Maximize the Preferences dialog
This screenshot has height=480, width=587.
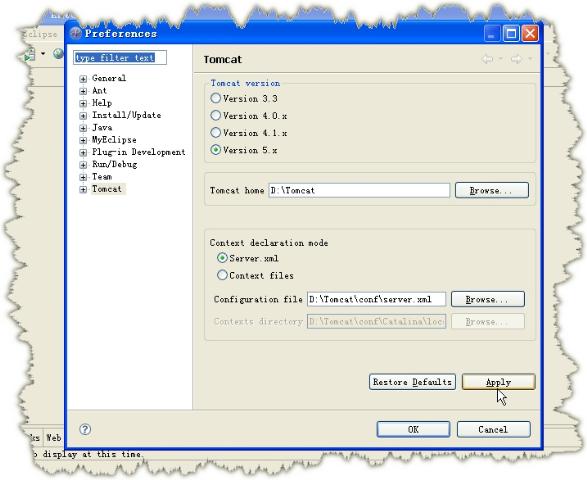tap(511, 34)
